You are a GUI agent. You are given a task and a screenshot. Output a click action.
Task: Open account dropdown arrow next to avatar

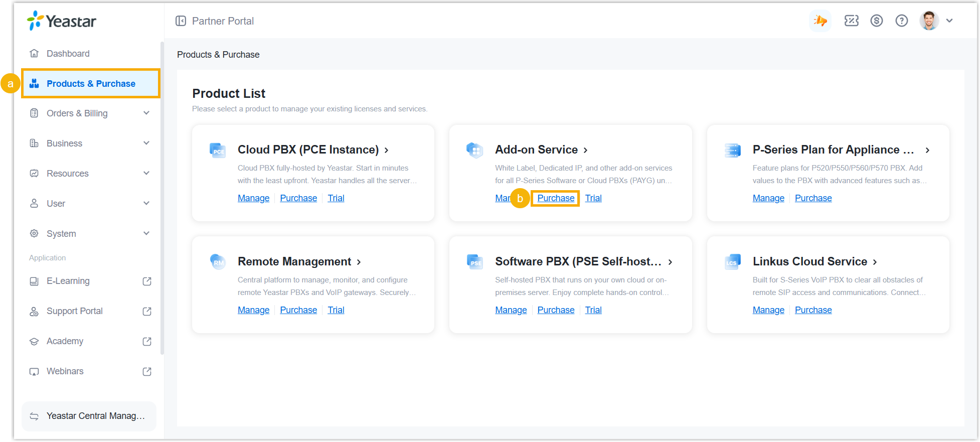click(949, 21)
